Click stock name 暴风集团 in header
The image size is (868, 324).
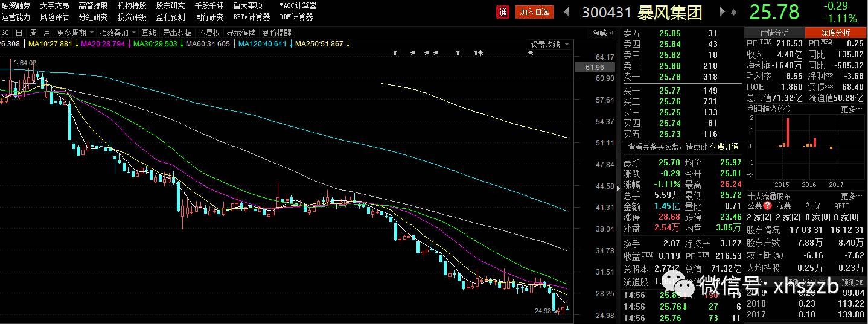click(x=670, y=12)
